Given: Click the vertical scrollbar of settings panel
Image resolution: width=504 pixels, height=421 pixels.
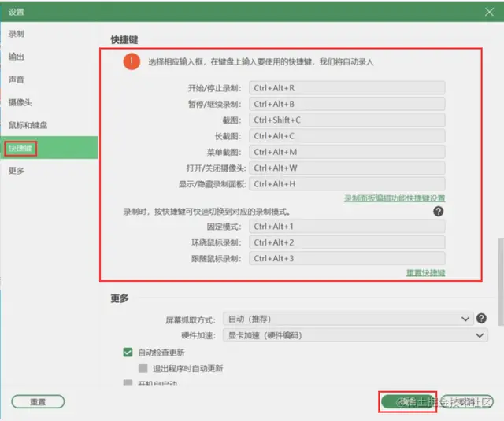Looking at the screenshot, I should coord(500,282).
